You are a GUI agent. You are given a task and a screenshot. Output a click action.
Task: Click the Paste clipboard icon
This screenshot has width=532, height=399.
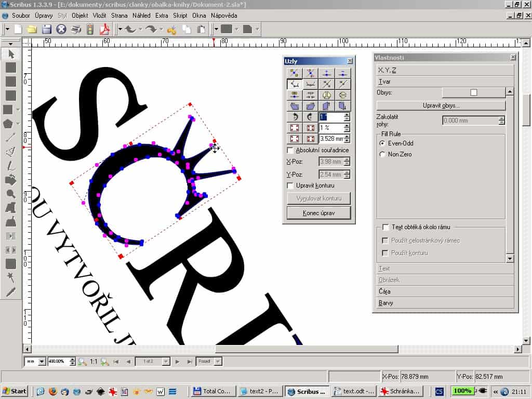pyautogui.click(x=201, y=30)
